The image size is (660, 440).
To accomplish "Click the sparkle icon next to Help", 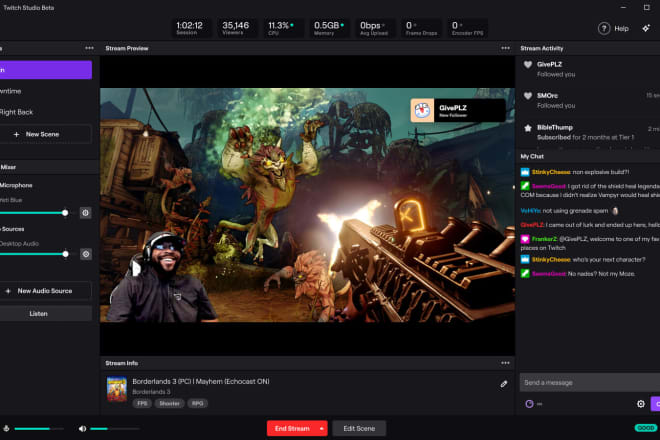I will (x=646, y=28).
